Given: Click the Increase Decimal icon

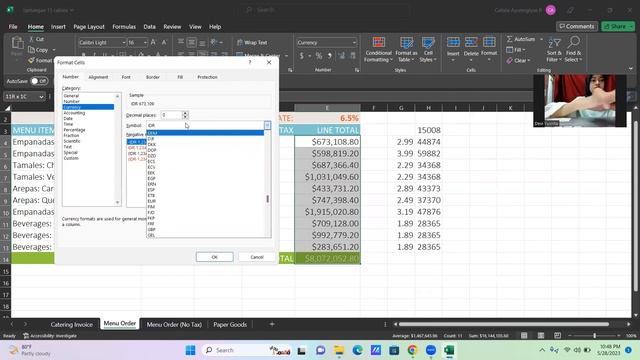Looking at the screenshot, I should pyautogui.click(x=342, y=56).
